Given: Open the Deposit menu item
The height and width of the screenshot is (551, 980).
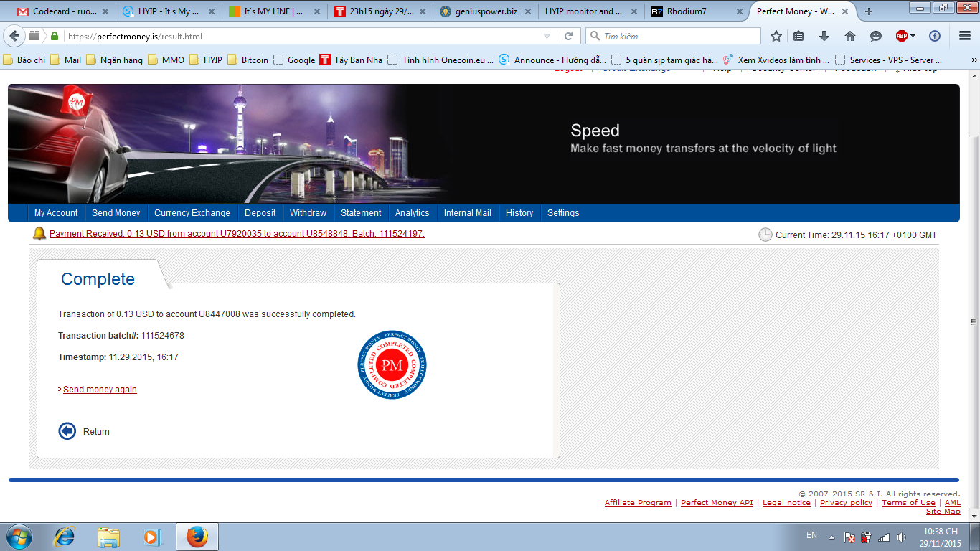Looking at the screenshot, I should (x=260, y=213).
